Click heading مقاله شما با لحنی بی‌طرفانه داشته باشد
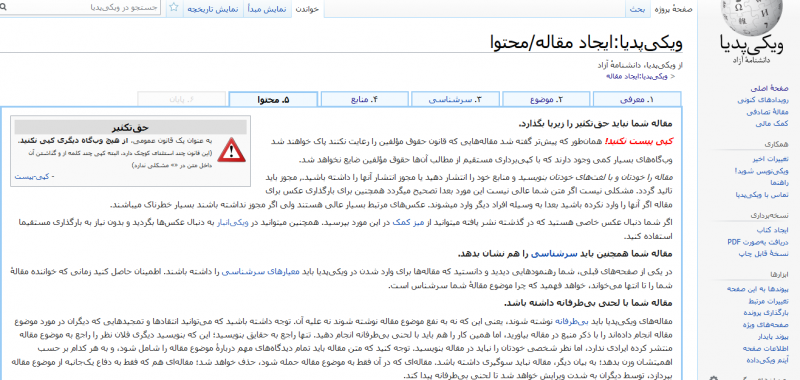This screenshot has height=380, width=800. tap(589, 302)
